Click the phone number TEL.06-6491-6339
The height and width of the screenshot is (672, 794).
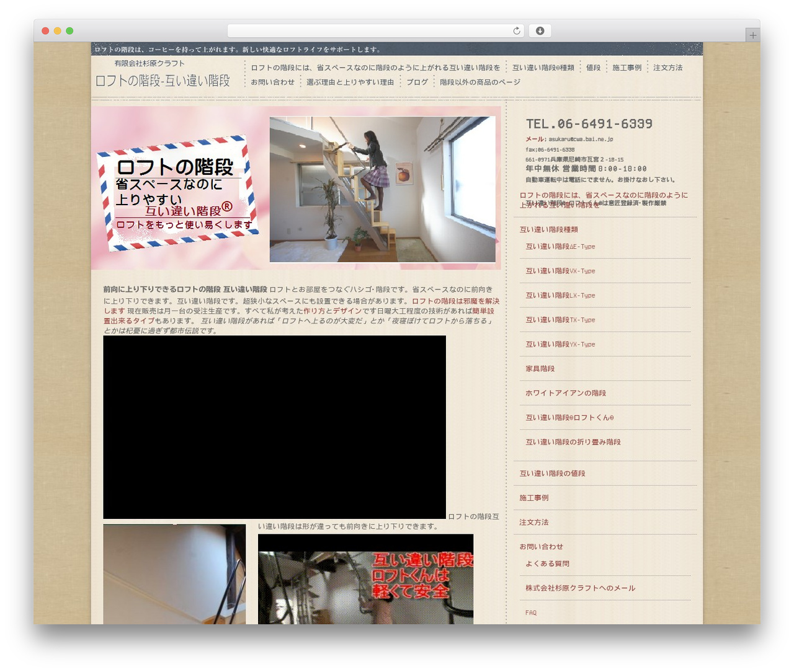(x=589, y=124)
